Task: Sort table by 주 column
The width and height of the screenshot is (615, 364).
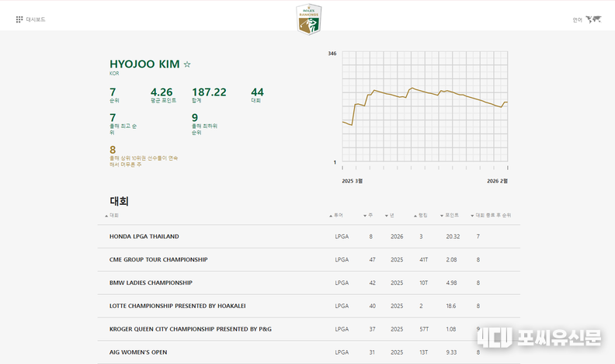Action: click(369, 215)
